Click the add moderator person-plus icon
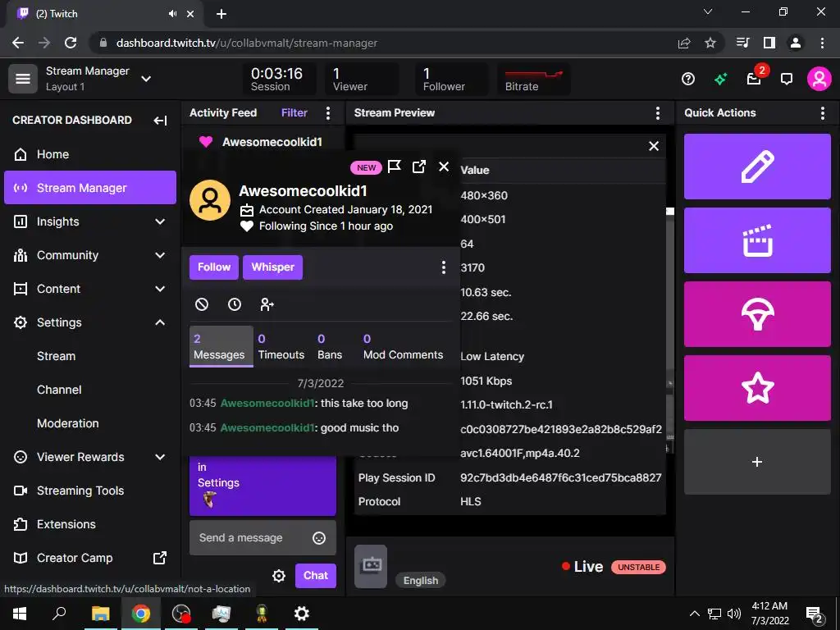Image resolution: width=840 pixels, height=630 pixels. pyautogui.click(x=267, y=304)
